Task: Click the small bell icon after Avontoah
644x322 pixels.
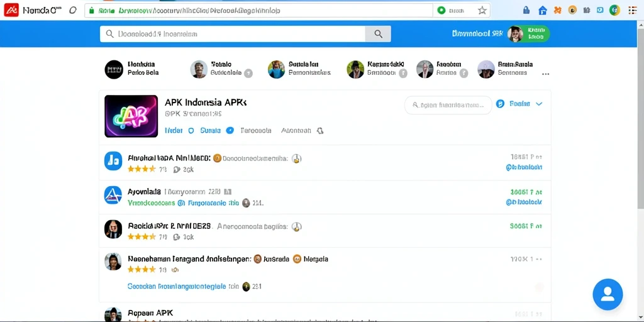Action: (x=320, y=131)
